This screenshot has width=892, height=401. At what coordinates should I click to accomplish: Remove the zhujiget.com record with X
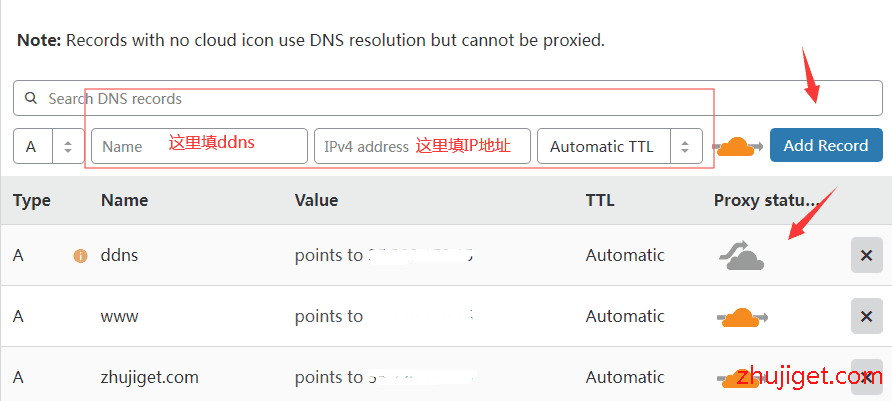pos(866,377)
